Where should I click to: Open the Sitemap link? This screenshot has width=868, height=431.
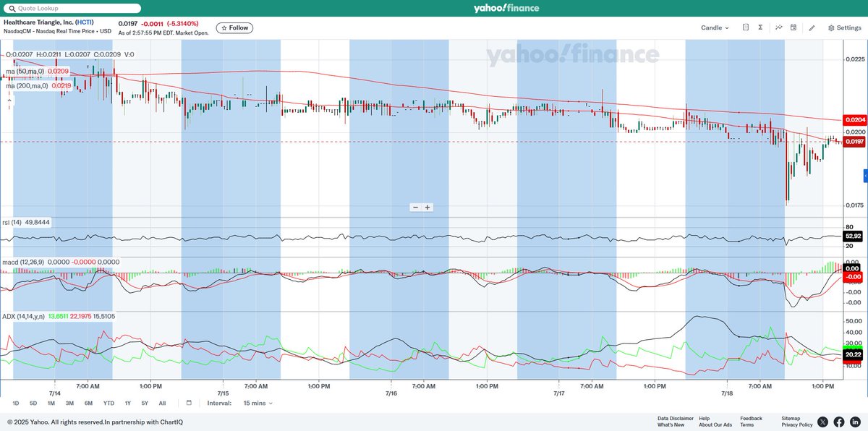coord(791,418)
